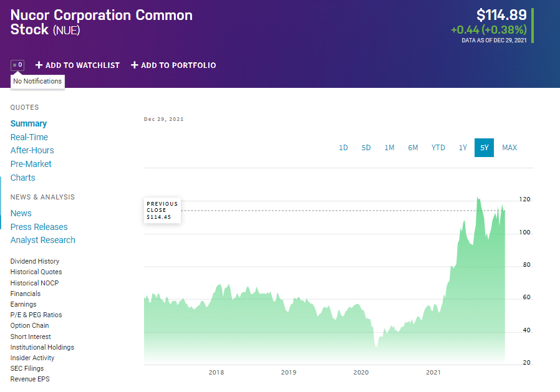Click the No Notifications tooltip
This screenshot has width=560, height=392.
tap(37, 82)
